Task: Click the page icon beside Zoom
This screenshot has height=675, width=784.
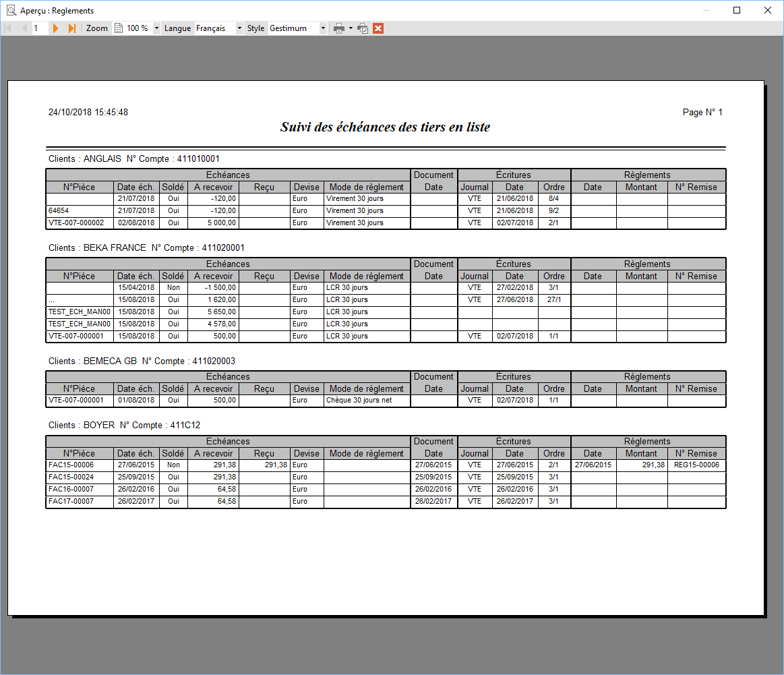Action: 119,28
